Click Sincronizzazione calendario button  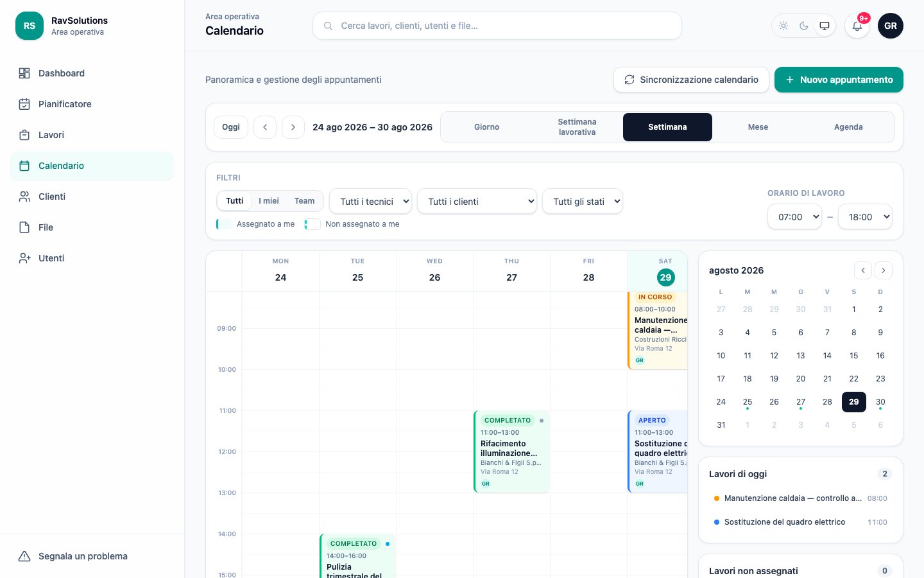coord(692,80)
